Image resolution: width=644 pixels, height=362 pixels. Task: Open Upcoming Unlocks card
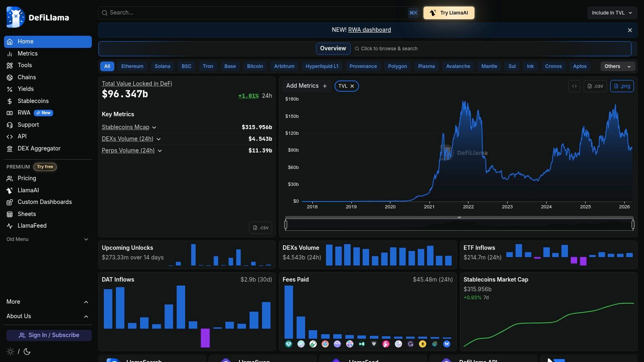187,255
